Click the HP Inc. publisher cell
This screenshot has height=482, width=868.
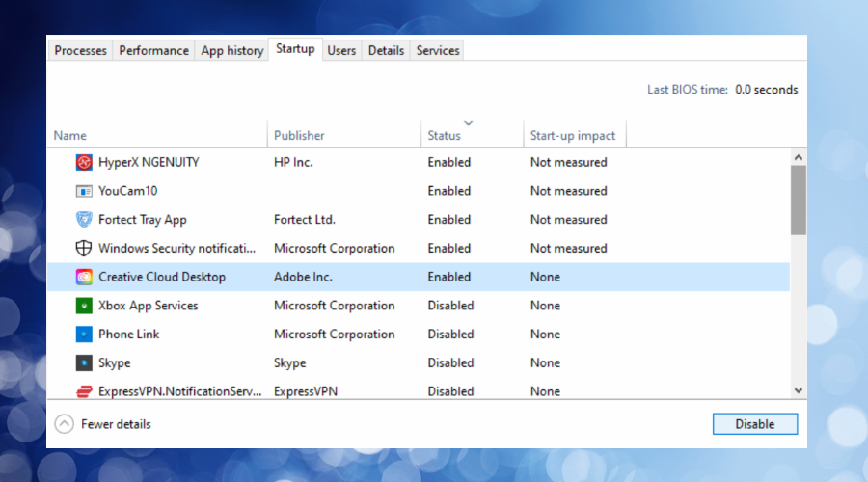coord(293,162)
